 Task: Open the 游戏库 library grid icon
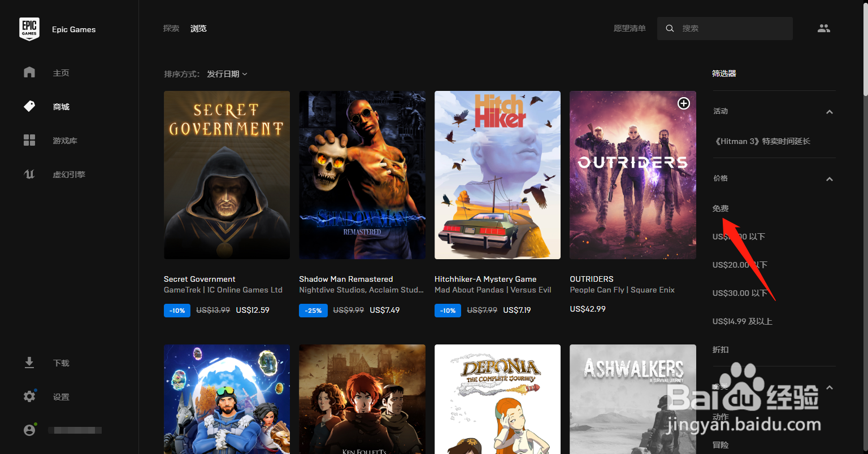tap(29, 140)
